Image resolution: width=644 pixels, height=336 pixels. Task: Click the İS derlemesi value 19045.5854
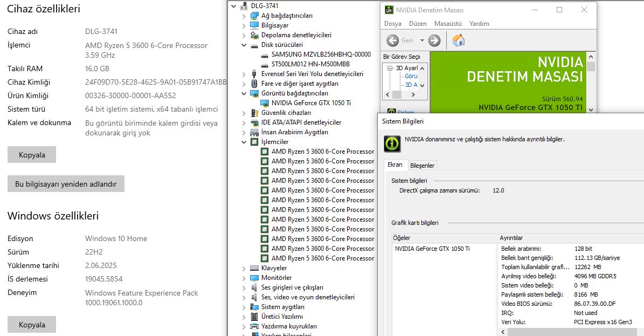[x=103, y=279]
